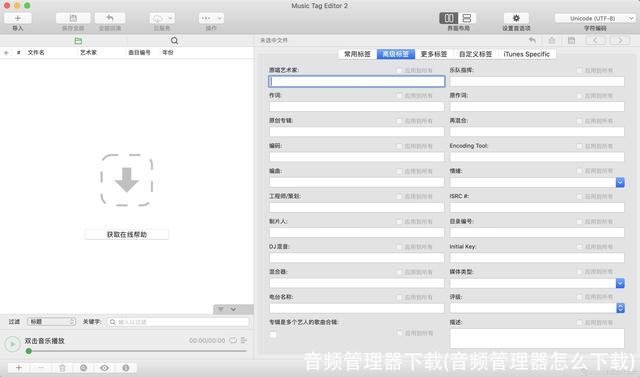
Task: Click the magnifier search icon above file list
Action: pyautogui.click(x=174, y=41)
